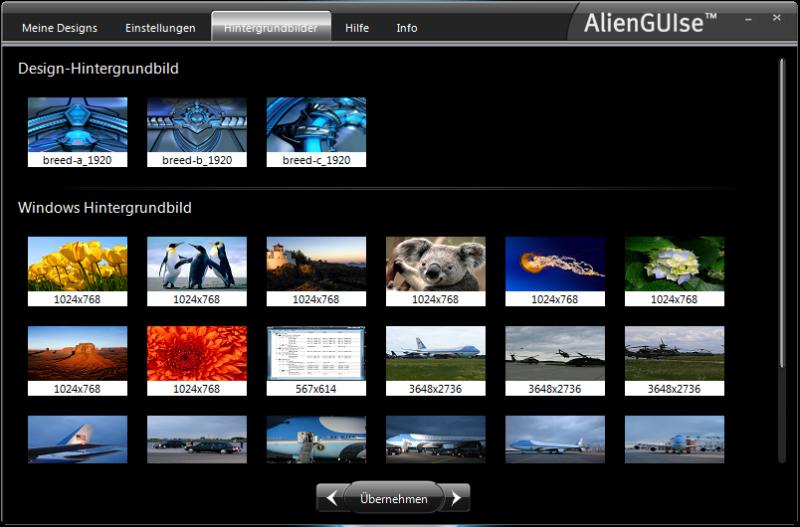Screen dimensions: 800x527
Task: Choose the 567x614 screenshot wallpaper thumbnail
Action: (316, 353)
